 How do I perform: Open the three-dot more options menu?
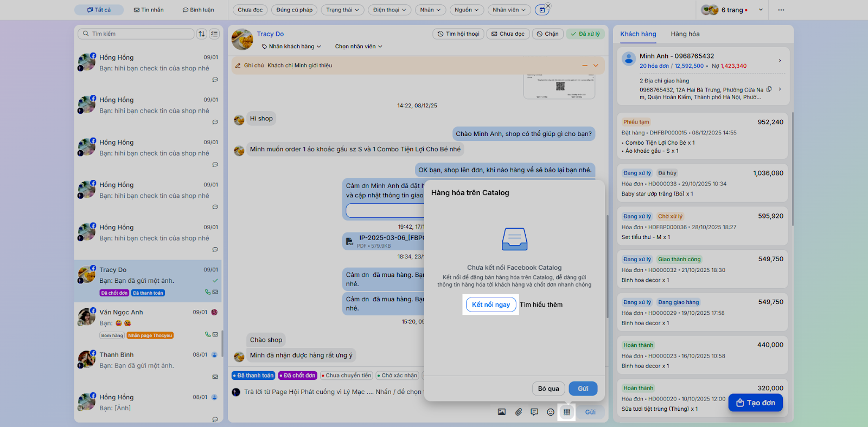pyautogui.click(x=781, y=10)
